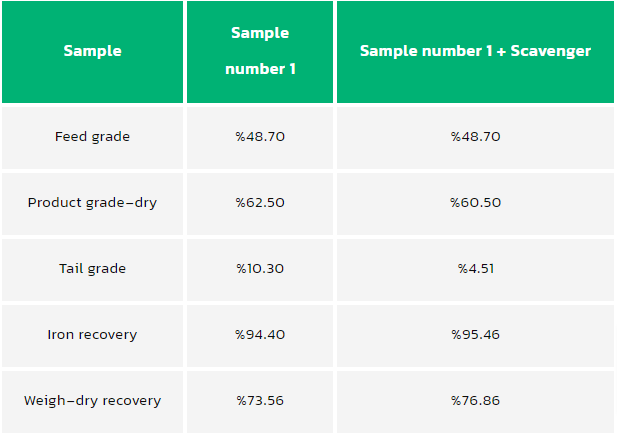Image resolution: width=617 pixels, height=433 pixels.
Task: Select the %94.40 iron recovery cell
Action: click(x=260, y=334)
